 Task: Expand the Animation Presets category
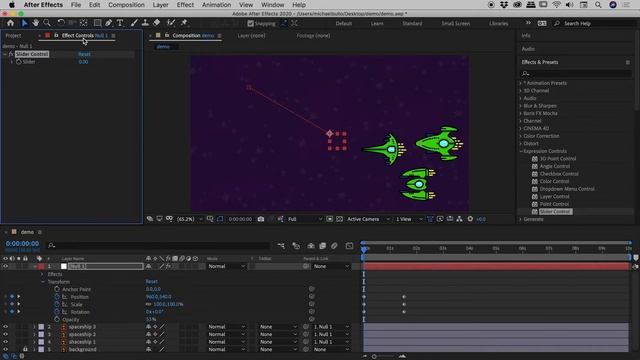pos(521,83)
